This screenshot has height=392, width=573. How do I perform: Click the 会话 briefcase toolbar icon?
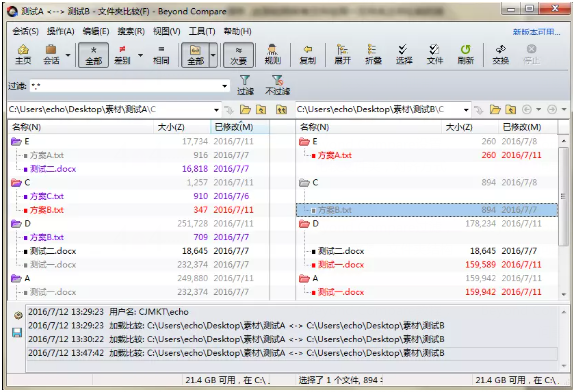coord(51,54)
